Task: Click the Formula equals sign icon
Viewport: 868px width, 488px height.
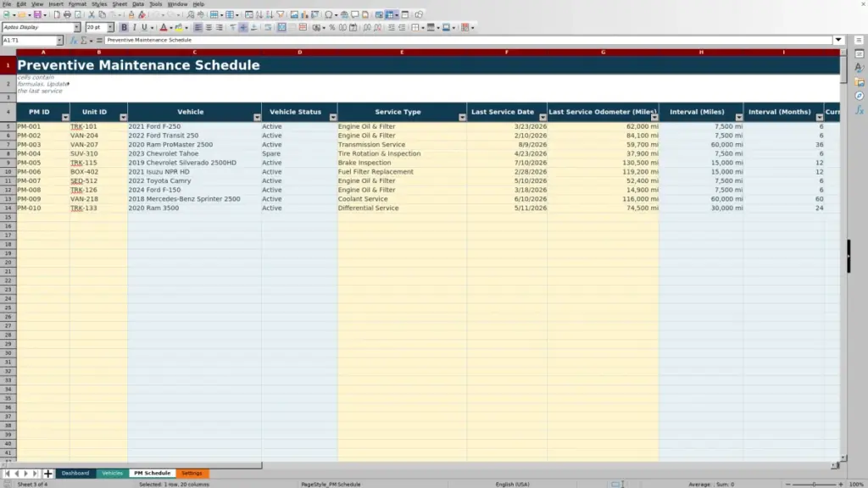Action: coord(100,41)
